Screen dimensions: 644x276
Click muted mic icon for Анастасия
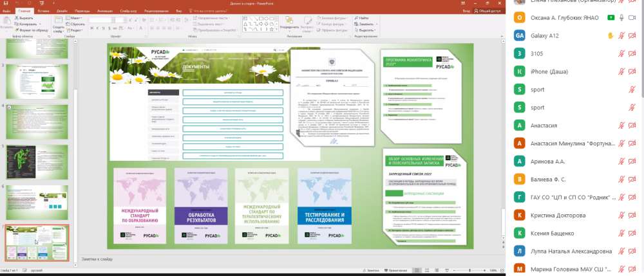[x=622, y=125]
